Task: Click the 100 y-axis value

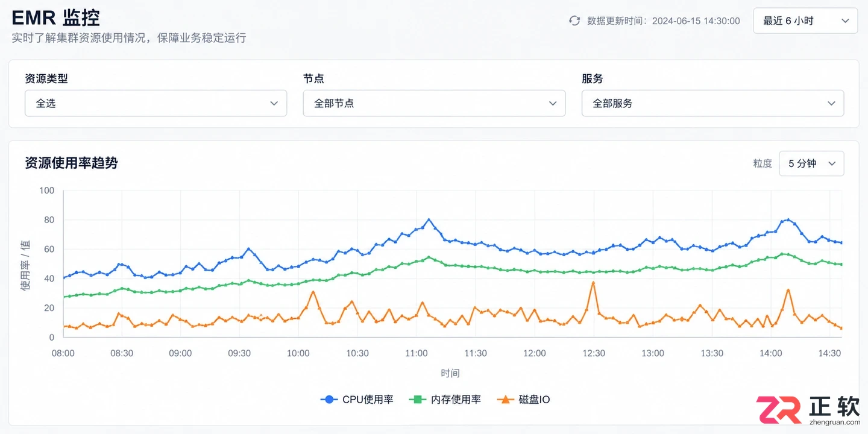Action: click(x=46, y=190)
